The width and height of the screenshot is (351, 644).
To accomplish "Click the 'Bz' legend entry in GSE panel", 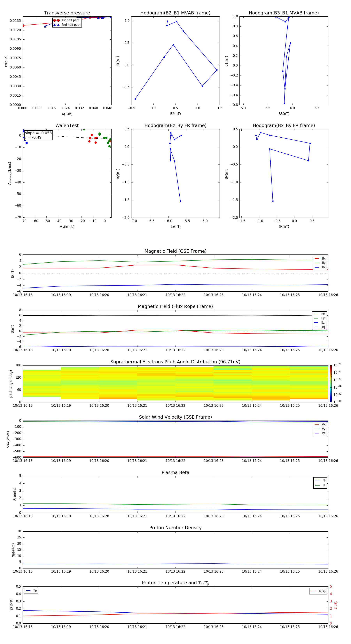I will click(x=320, y=267).
